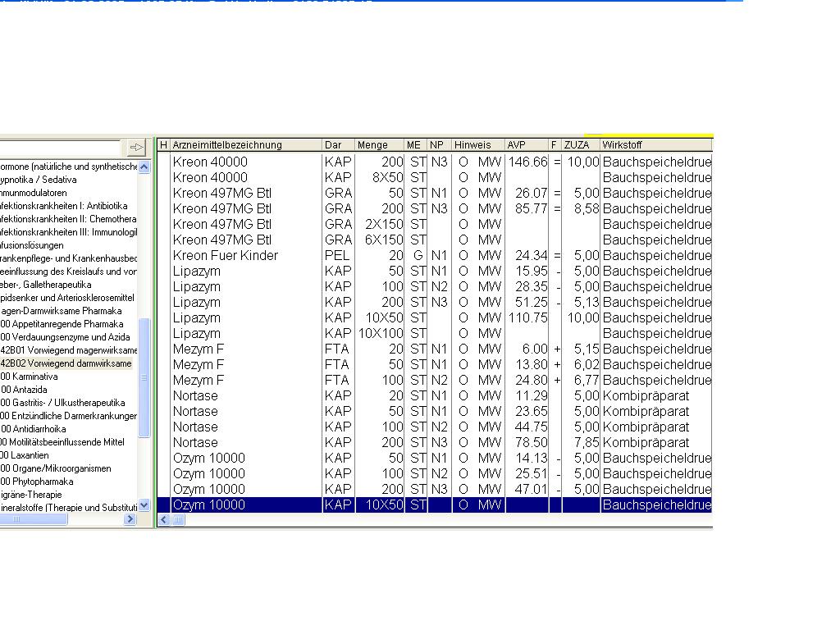The image size is (840, 630).
Task: Open Infektionskrankheiten II: Chemotherapeutika category
Action: [69, 219]
